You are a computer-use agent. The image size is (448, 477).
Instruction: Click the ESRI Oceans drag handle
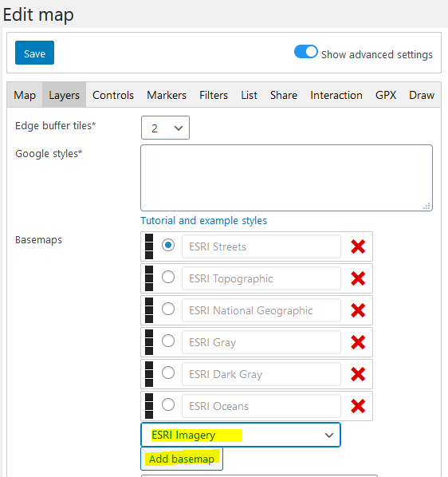tap(149, 406)
